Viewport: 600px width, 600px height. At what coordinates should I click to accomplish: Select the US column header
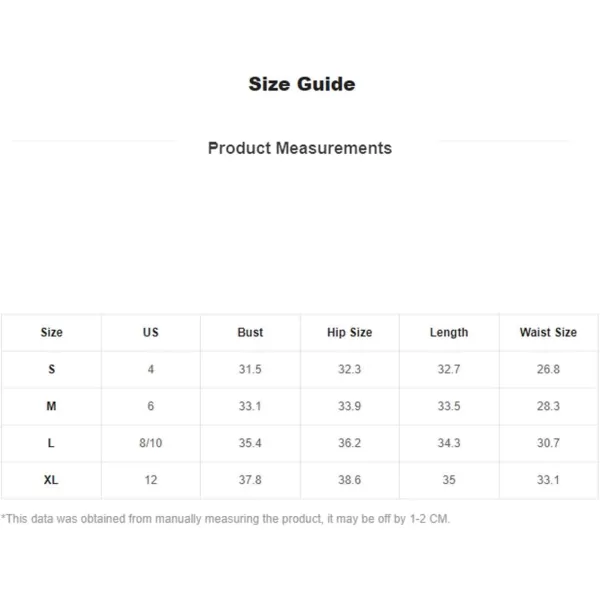click(151, 332)
